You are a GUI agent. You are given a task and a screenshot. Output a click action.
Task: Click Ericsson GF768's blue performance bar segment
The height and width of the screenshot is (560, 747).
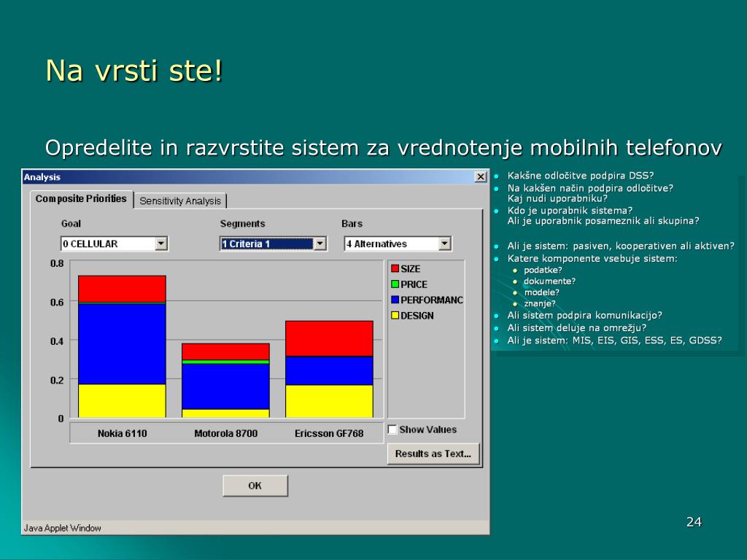(x=329, y=371)
